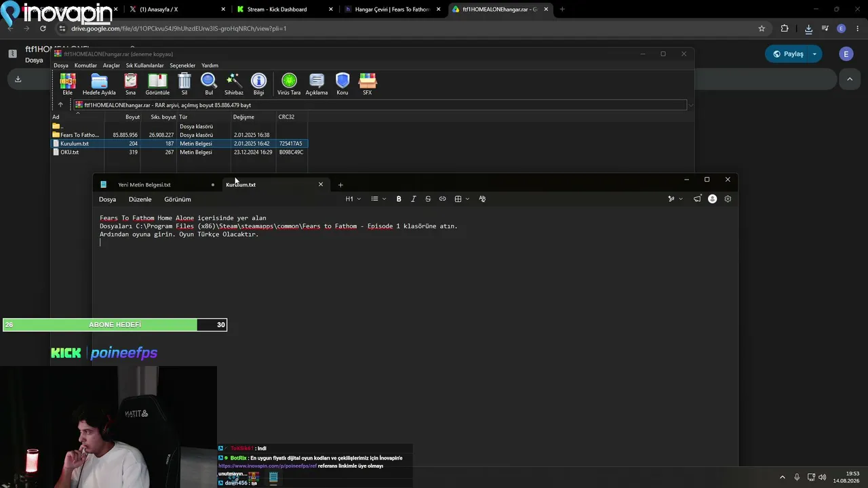
Task: Open WinRAR Sık Kullanılanlar menu
Action: click(145, 66)
